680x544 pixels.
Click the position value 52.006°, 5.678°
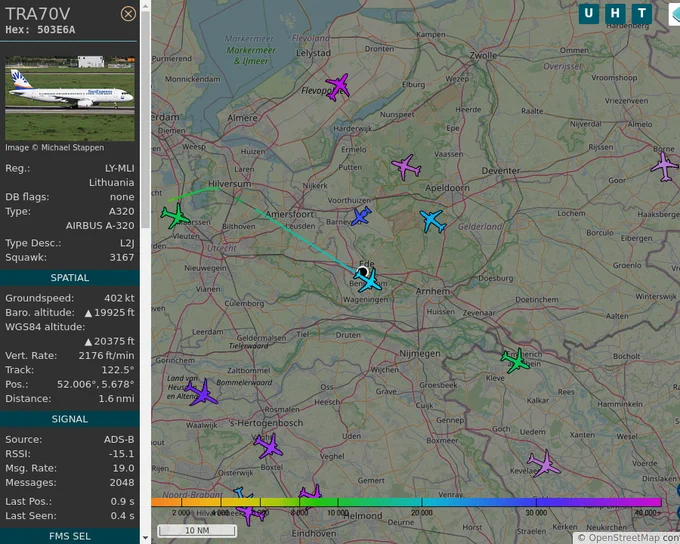click(95, 384)
